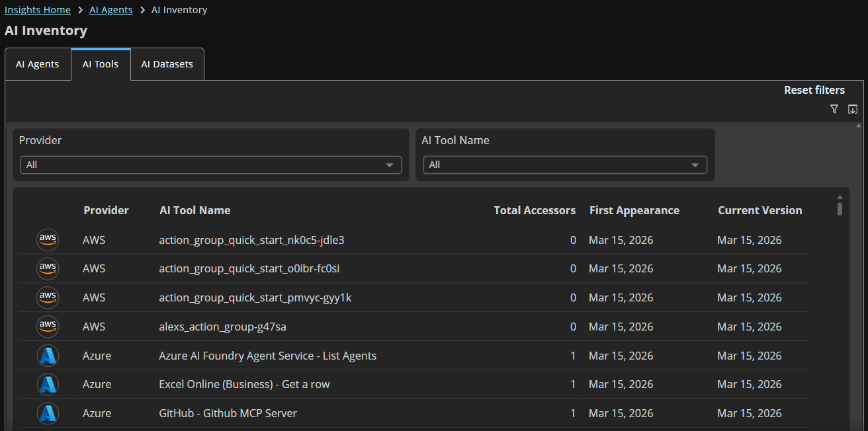Click the AWS logo beside action_group_quick_start_nk0c5-jdle3

[x=48, y=239]
